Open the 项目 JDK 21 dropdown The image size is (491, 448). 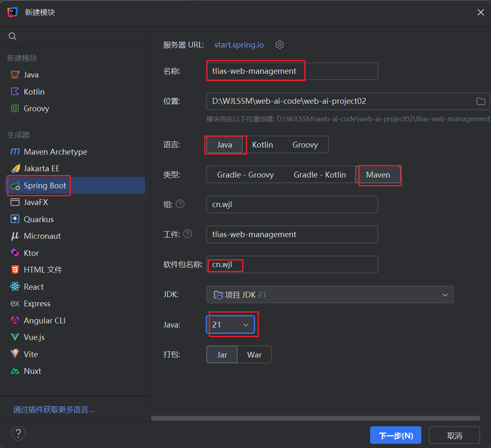pyautogui.click(x=330, y=295)
